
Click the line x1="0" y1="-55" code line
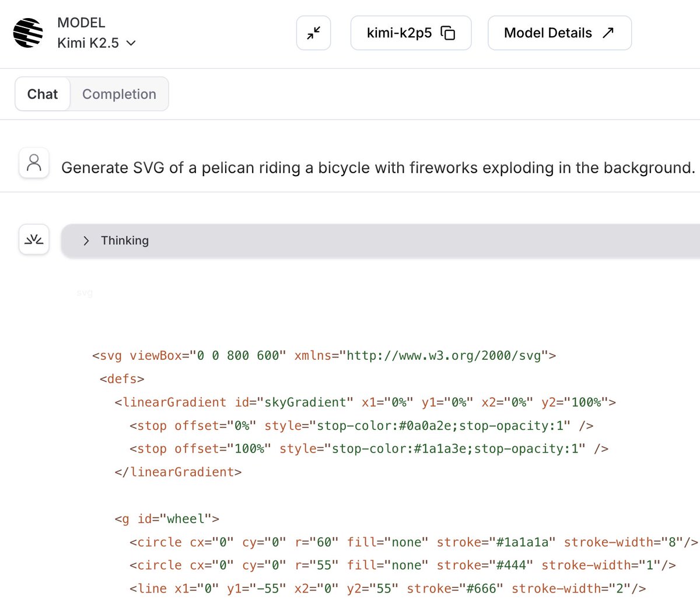click(387, 589)
